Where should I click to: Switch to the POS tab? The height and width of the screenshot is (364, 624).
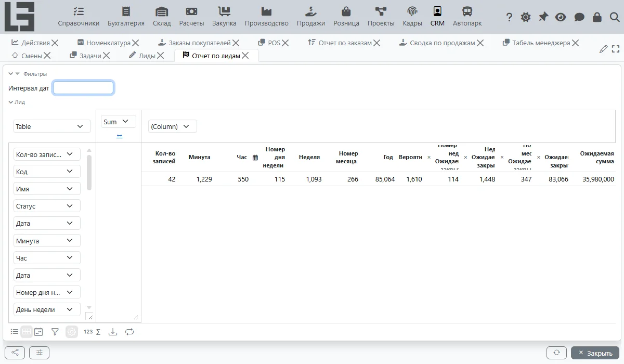point(274,43)
